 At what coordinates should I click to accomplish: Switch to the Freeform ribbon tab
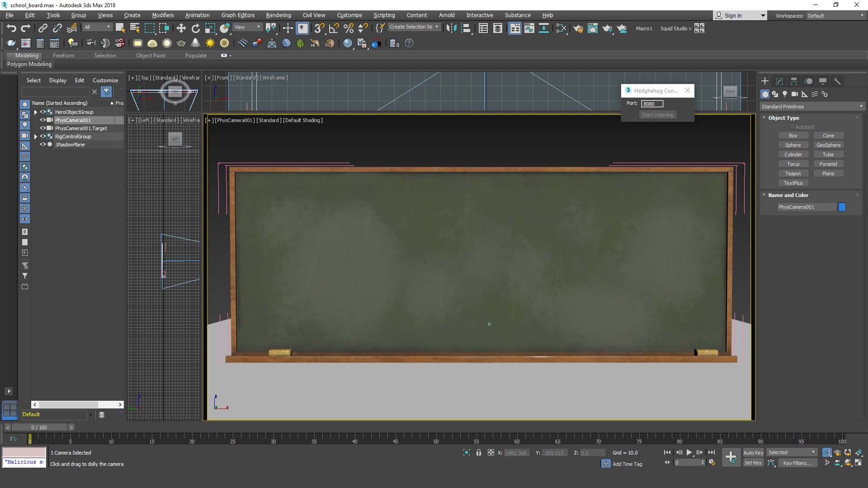tap(63, 56)
